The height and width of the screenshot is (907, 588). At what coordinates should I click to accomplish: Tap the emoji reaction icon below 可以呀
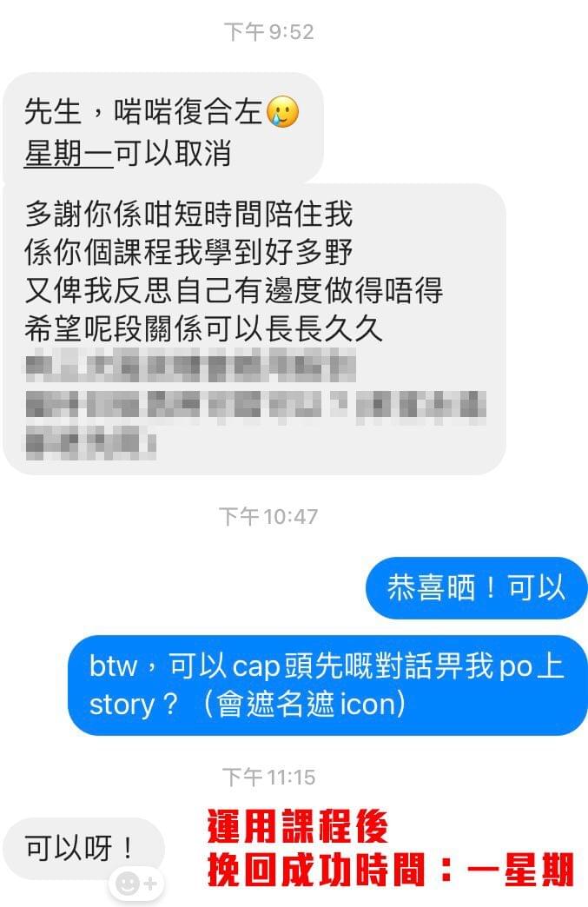[136, 884]
